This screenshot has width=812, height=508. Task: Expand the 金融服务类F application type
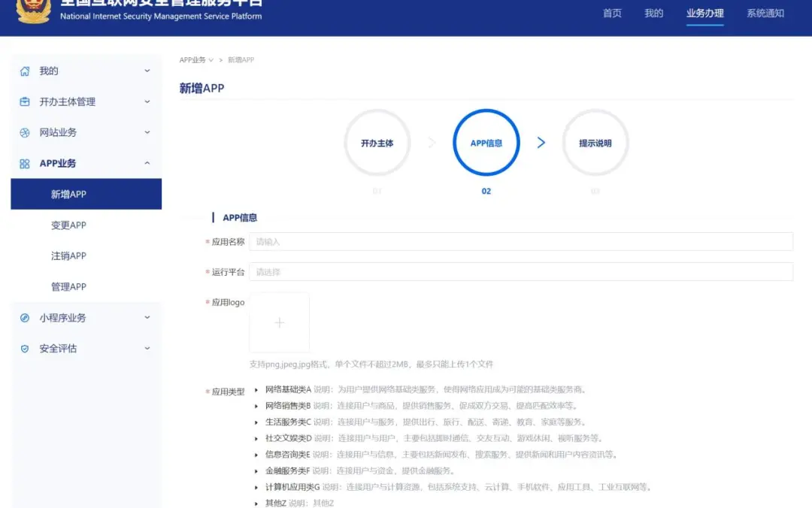click(257, 471)
